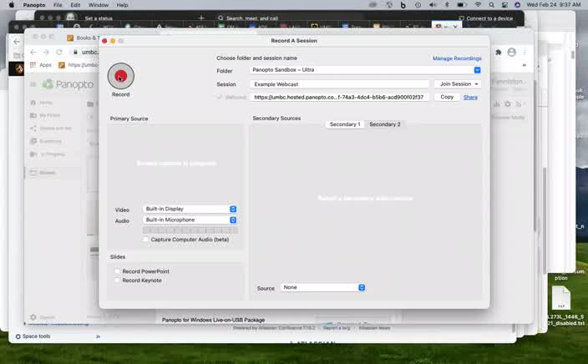
Task: Open the Join Session dropdown
Action: click(x=458, y=84)
